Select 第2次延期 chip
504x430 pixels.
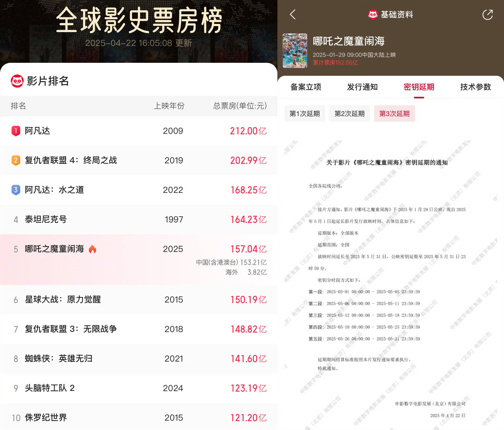pyautogui.click(x=349, y=113)
